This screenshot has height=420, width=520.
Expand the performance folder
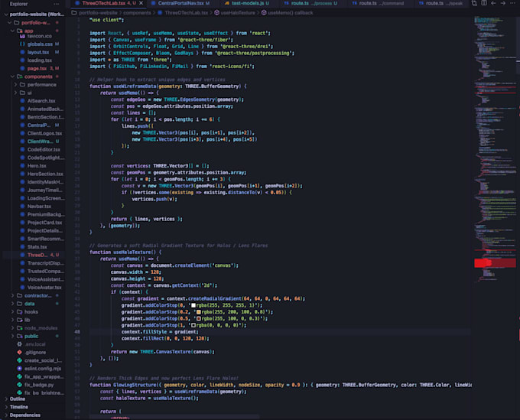(x=15, y=85)
